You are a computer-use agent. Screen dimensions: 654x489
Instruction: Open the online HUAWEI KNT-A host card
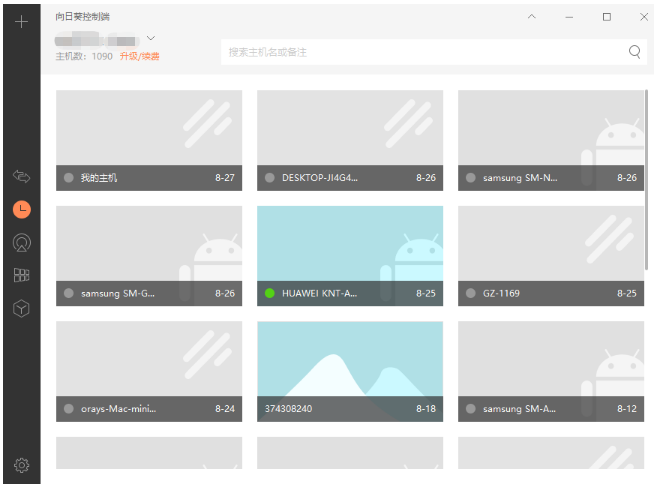(x=350, y=256)
